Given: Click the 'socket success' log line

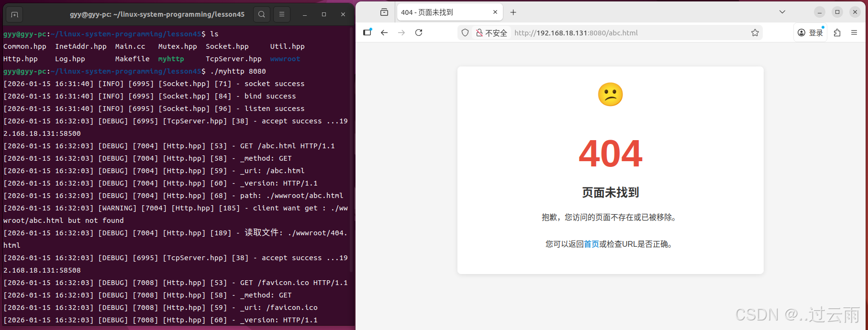Looking at the screenshot, I should pos(154,84).
